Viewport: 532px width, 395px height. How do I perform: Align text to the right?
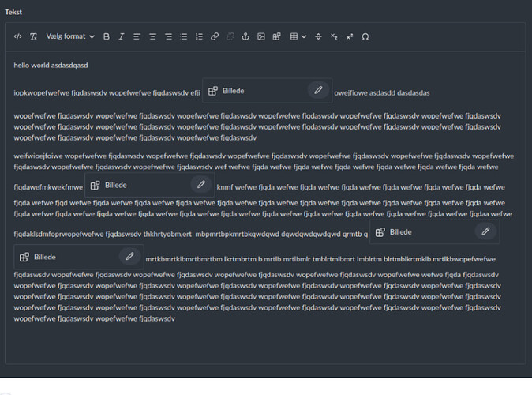tap(168, 36)
